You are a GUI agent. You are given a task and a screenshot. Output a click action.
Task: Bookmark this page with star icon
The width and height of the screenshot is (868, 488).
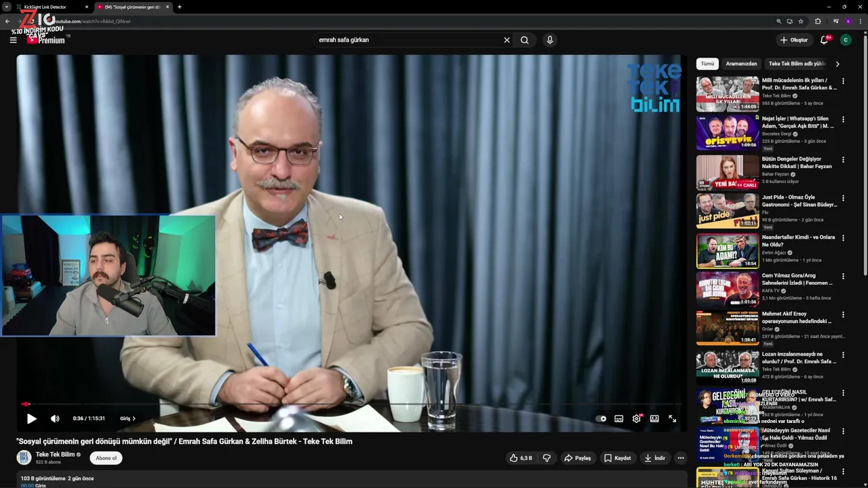click(801, 21)
